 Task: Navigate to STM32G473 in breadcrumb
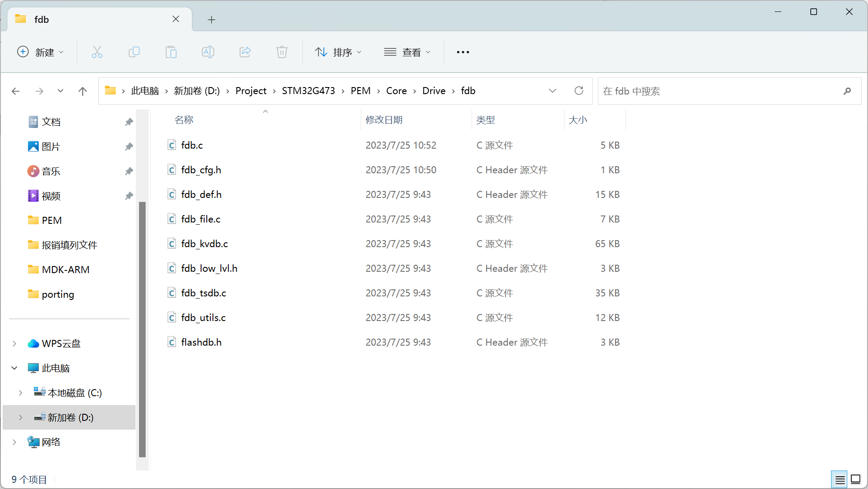point(308,91)
